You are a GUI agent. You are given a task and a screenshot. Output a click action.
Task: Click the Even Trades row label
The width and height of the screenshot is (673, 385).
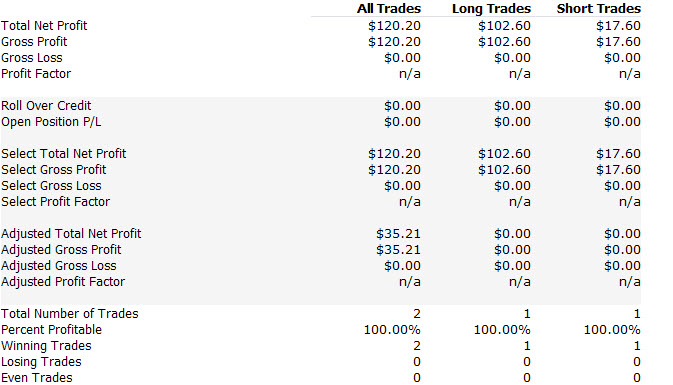tap(36, 378)
